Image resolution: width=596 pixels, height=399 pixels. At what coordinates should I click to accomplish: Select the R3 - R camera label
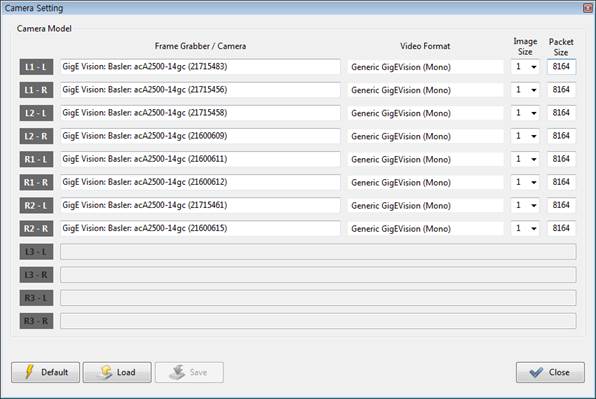coord(36,321)
